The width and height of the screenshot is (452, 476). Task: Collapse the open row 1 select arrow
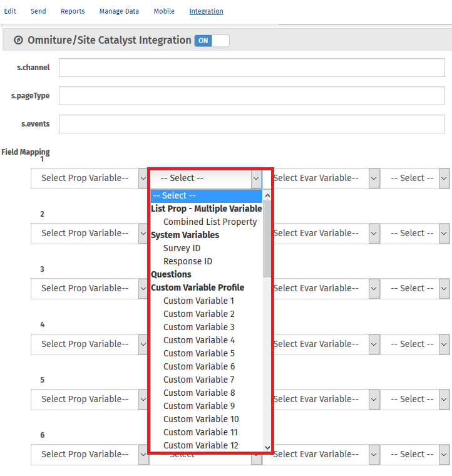(x=255, y=178)
